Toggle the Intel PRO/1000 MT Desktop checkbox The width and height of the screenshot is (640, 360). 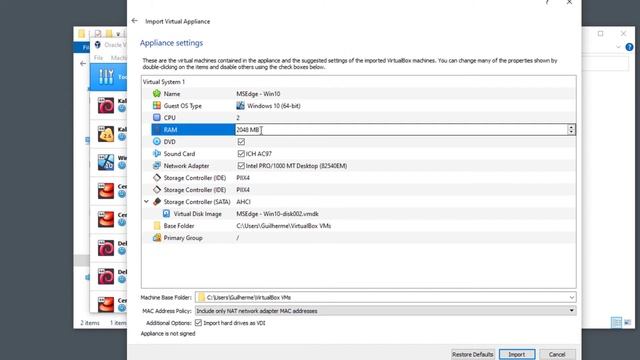tap(241, 166)
